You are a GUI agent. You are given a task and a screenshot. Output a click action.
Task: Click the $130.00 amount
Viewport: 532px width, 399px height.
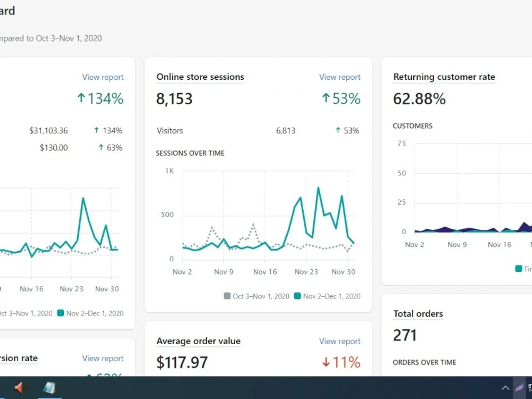pos(54,147)
